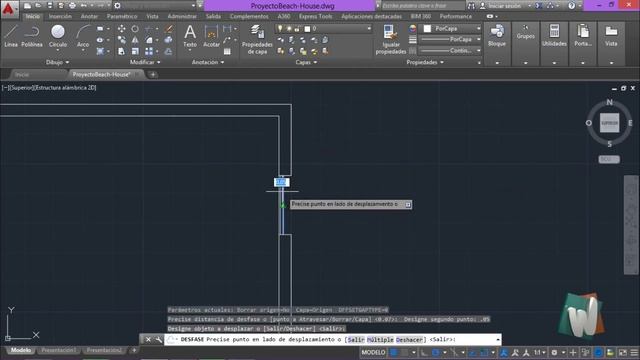Toggle polar tracking in status bar
The image size is (640, 360).
tap(436, 353)
